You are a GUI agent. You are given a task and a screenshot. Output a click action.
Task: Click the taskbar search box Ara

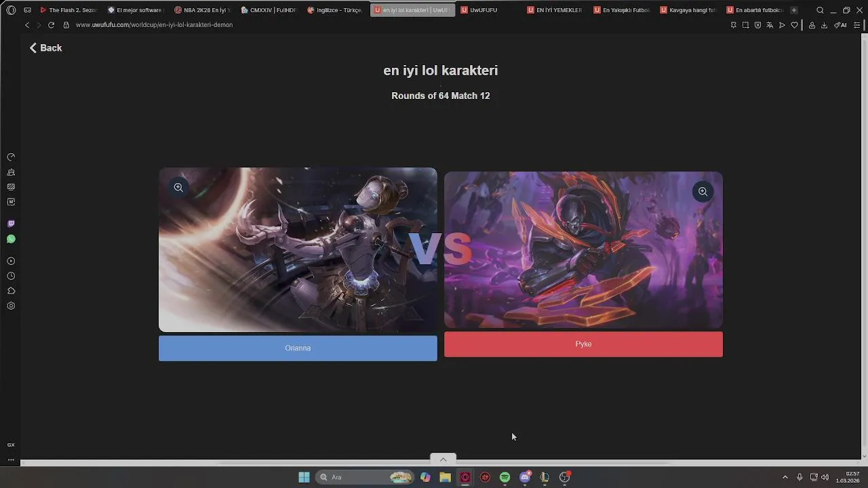[365, 477]
